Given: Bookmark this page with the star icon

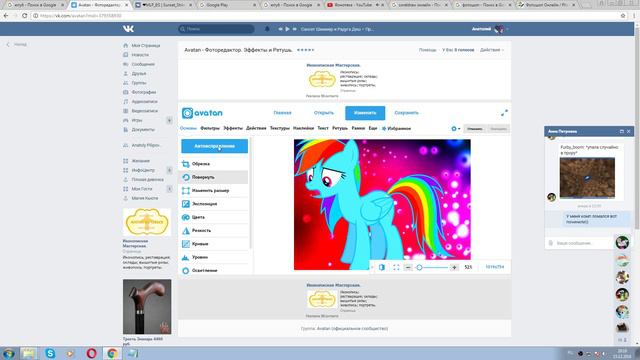Looking at the screenshot, I should [623, 16].
